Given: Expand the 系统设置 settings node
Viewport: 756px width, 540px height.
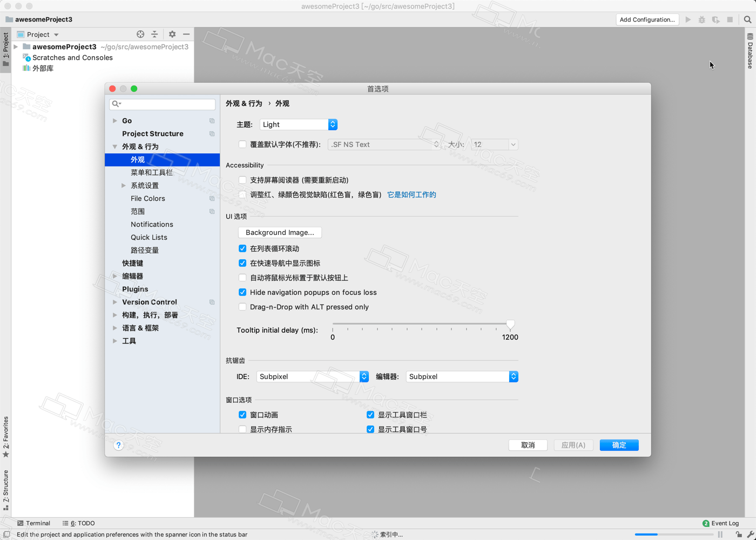Looking at the screenshot, I should click(124, 186).
